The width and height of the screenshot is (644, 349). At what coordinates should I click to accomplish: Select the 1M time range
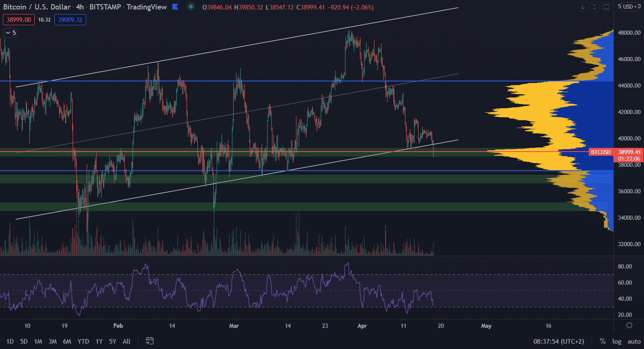[x=38, y=341]
